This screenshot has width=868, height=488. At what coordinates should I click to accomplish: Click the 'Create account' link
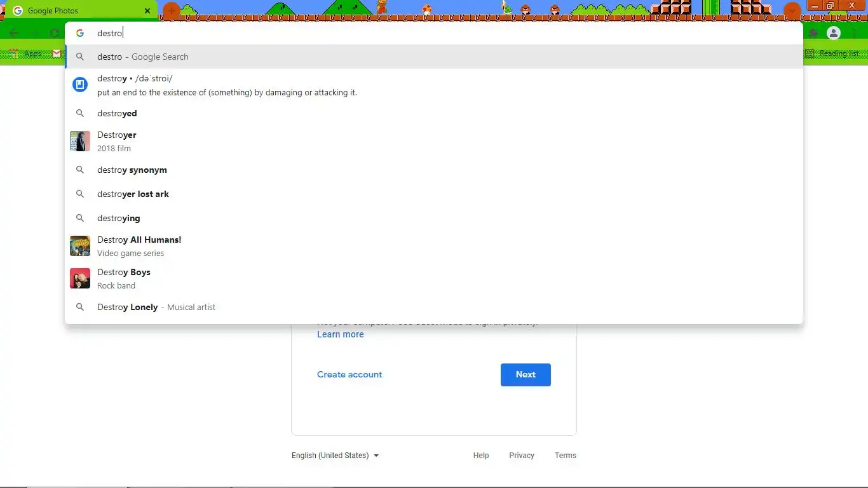point(349,374)
